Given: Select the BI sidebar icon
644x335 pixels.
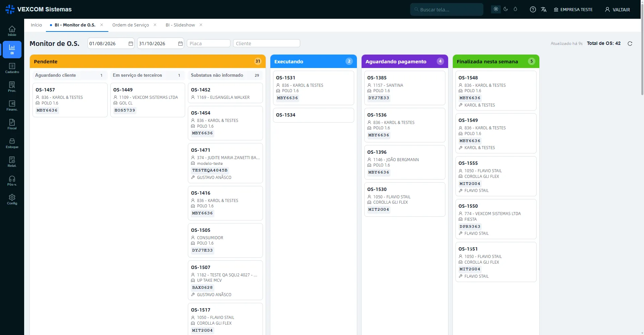Looking at the screenshot, I should click(x=12, y=49).
